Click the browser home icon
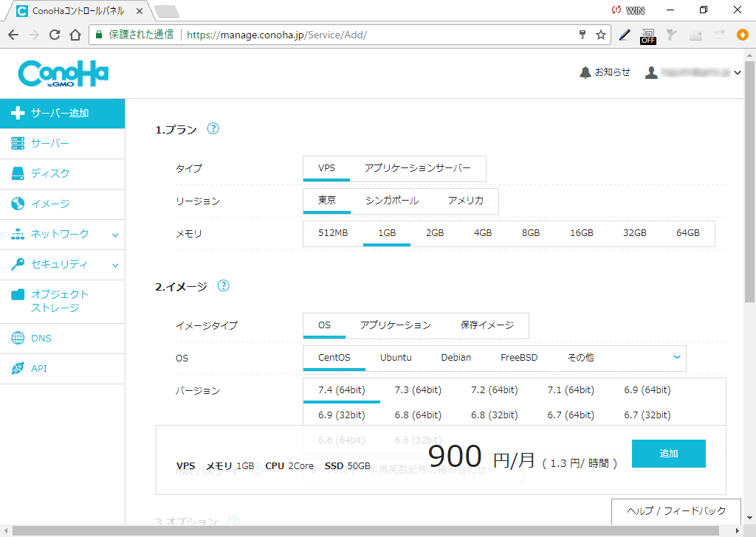The image size is (756, 537). tap(75, 35)
